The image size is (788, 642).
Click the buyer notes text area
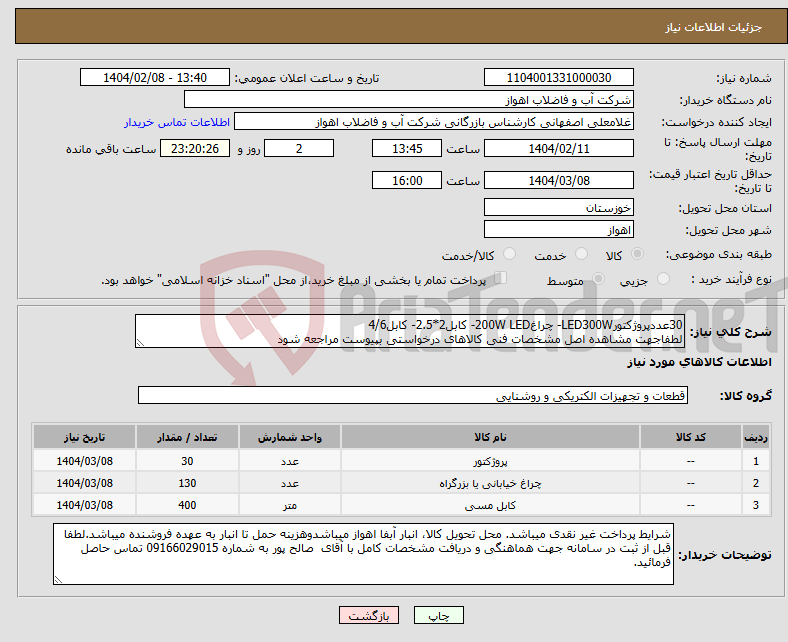363,554
